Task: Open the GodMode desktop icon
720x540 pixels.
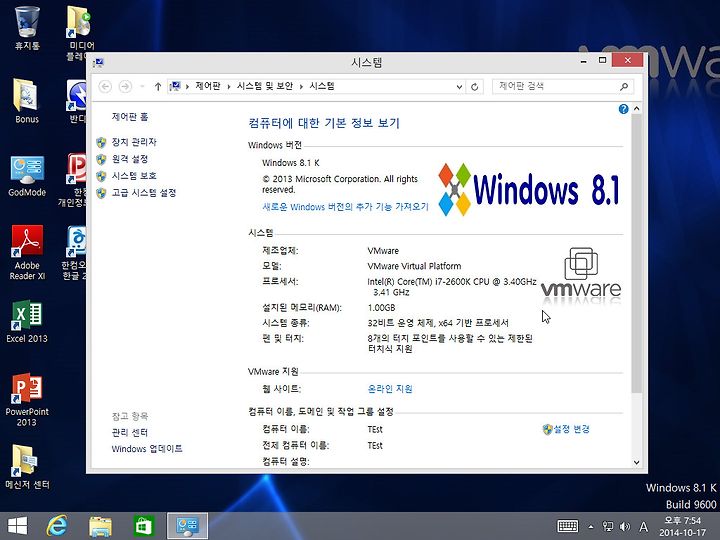Action: (x=27, y=175)
